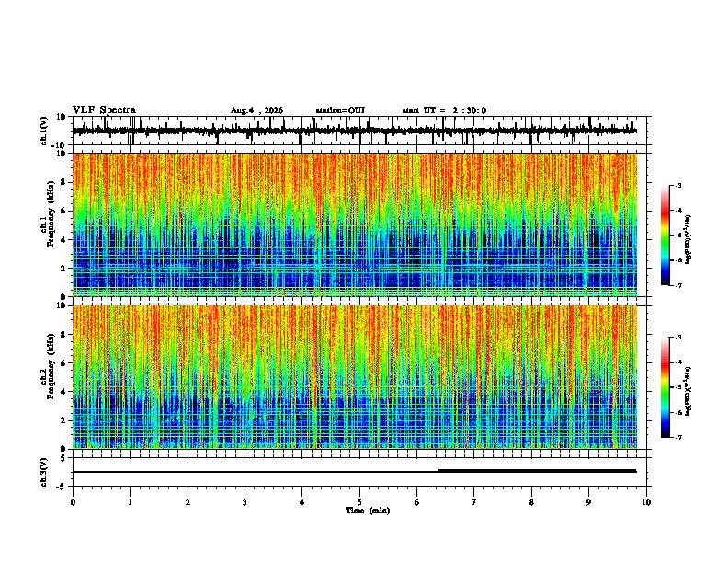The image size is (728, 563).
Task: Click the ch.2 frequency axis tick "4"
Action: coord(63,392)
